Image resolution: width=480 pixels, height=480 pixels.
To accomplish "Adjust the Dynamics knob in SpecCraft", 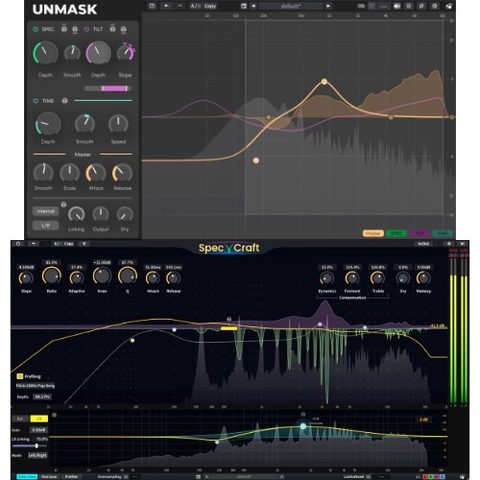I will 327,278.
